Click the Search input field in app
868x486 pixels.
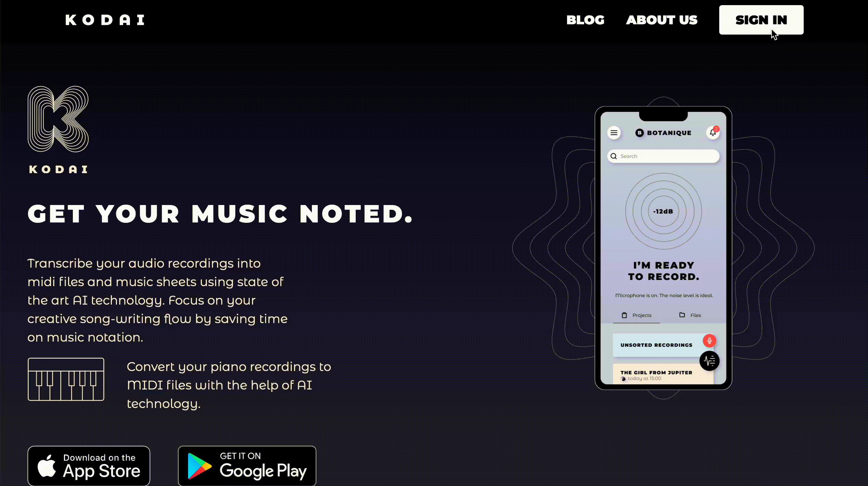(663, 156)
